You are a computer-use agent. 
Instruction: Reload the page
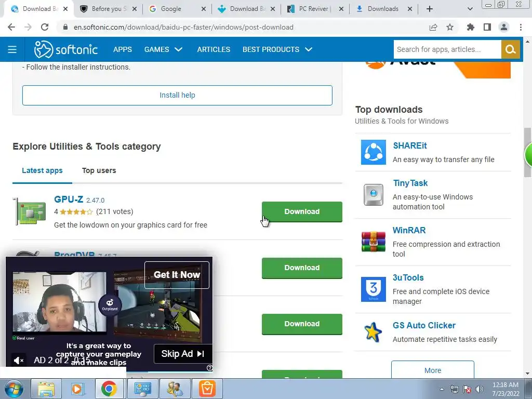pyautogui.click(x=45, y=27)
